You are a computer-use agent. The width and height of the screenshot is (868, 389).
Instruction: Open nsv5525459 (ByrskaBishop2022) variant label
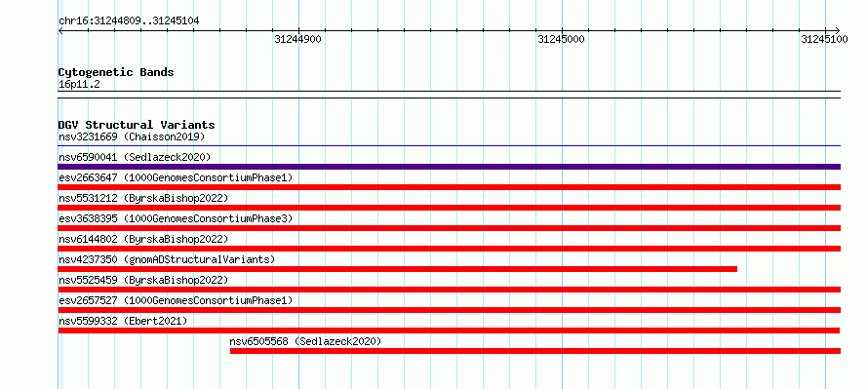click(x=143, y=280)
